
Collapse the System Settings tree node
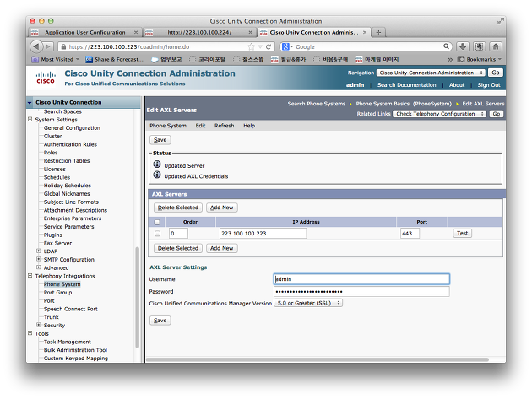coord(30,119)
